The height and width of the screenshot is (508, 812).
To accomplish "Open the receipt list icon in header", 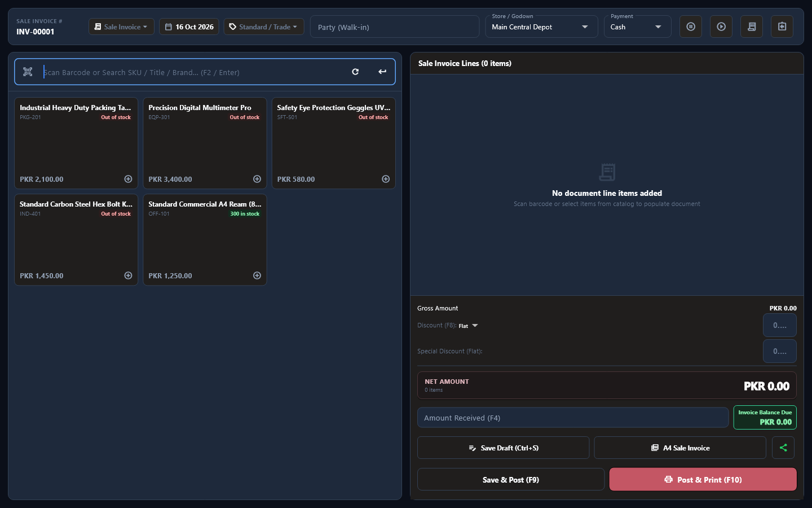I will (752, 27).
